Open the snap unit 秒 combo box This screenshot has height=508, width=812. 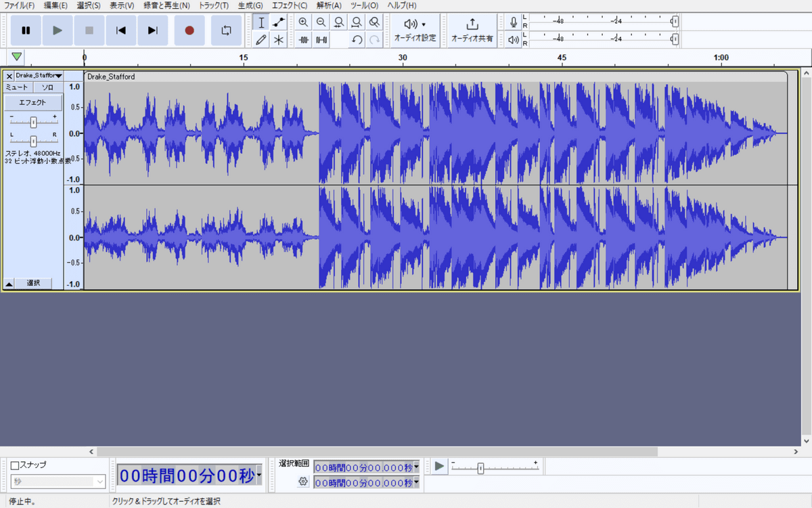coord(58,482)
